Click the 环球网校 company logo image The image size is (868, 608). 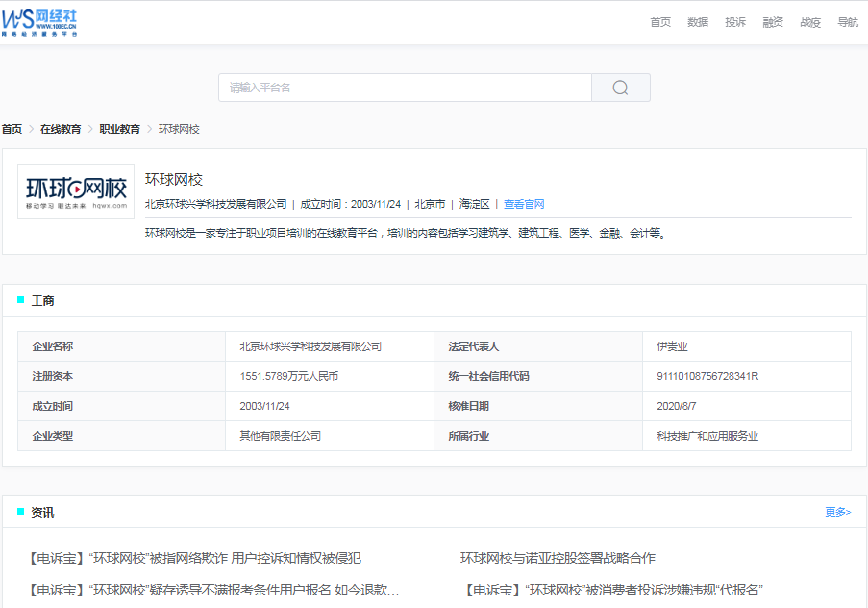[76, 189]
